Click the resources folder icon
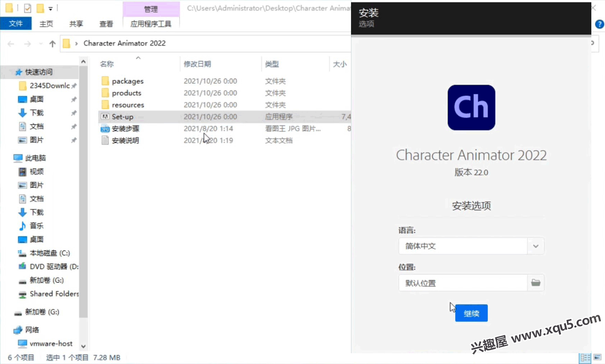The width and height of the screenshot is (605, 364). [105, 105]
